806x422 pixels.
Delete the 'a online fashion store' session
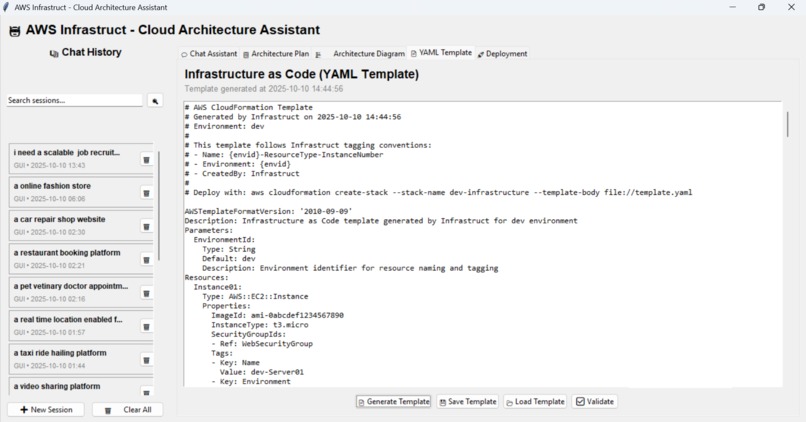pos(146,193)
